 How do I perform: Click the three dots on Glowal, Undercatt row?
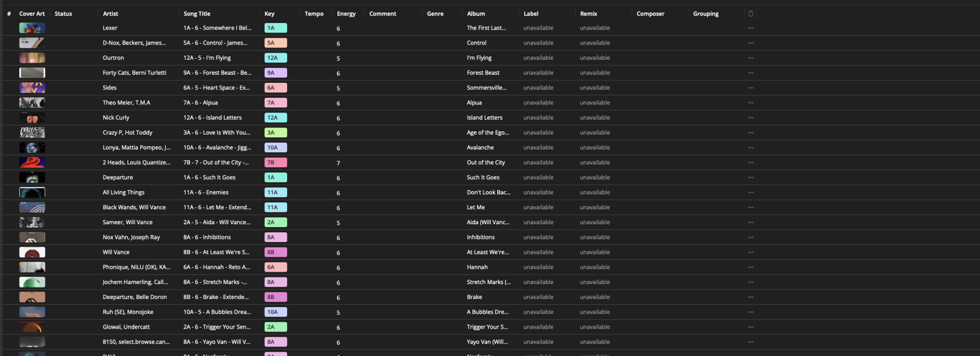pos(750,327)
